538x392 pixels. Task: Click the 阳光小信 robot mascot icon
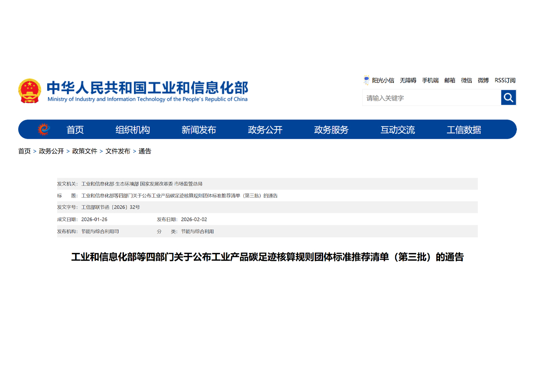click(366, 80)
